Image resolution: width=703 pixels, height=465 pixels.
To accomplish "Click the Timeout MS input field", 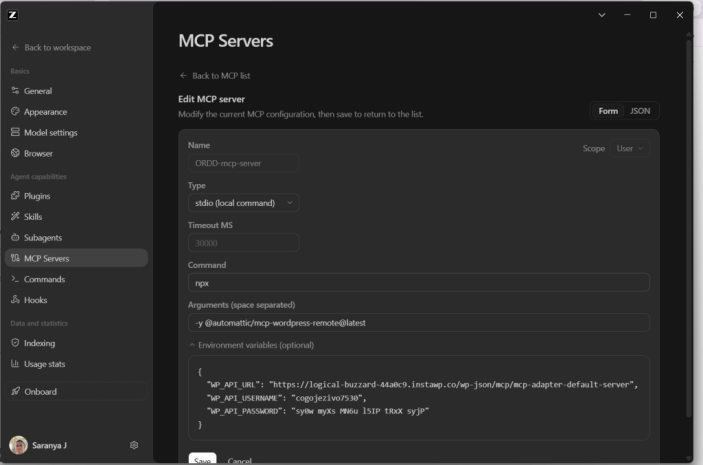I will tap(243, 243).
